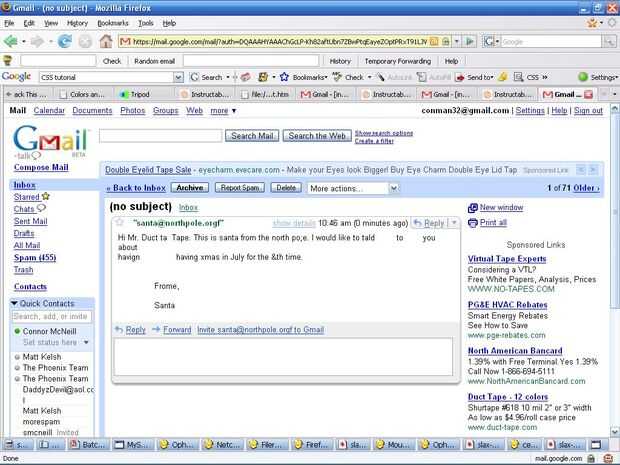This screenshot has height=465, width=620.
Task: Open the Set status here dropdown
Action: (86, 342)
